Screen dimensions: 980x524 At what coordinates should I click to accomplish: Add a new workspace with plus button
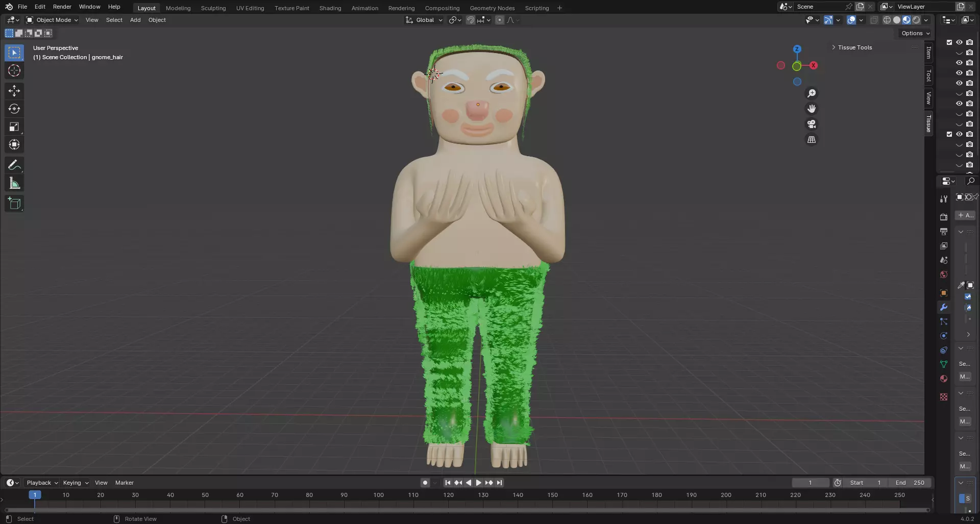(x=559, y=8)
